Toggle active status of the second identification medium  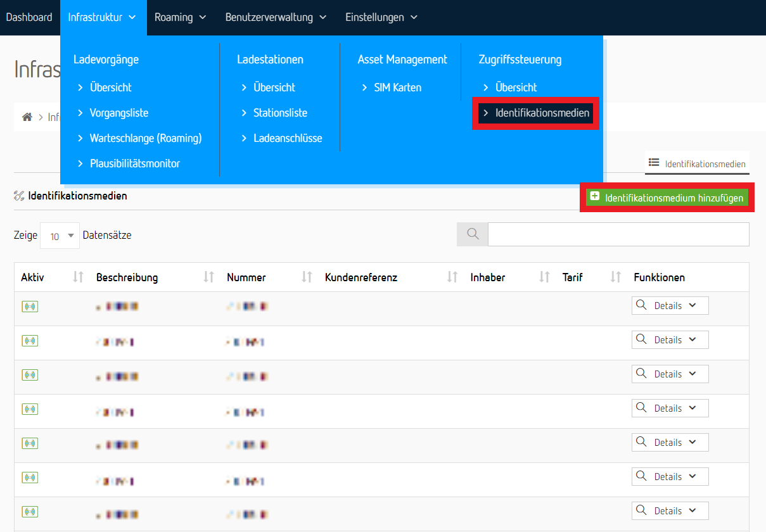[29, 340]
